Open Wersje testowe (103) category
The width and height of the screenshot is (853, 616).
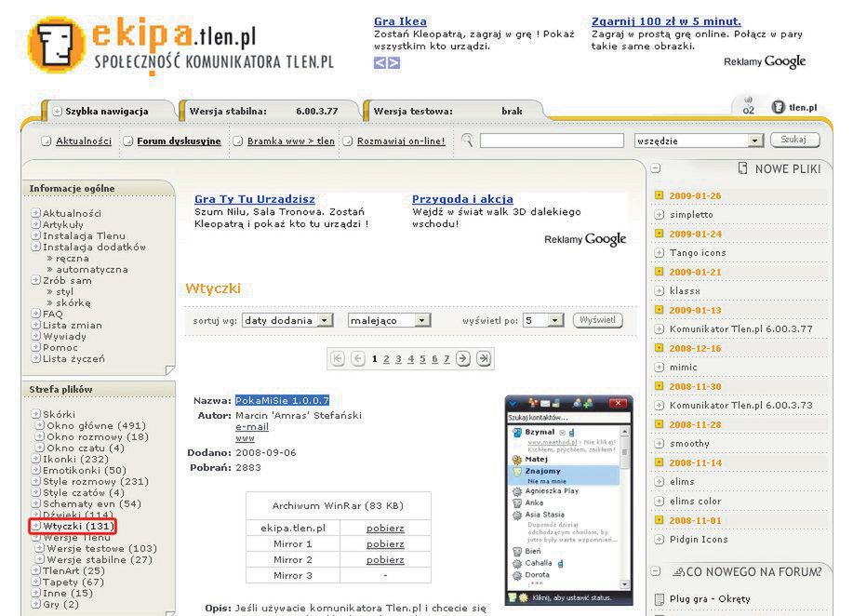(x=101, y=548)
